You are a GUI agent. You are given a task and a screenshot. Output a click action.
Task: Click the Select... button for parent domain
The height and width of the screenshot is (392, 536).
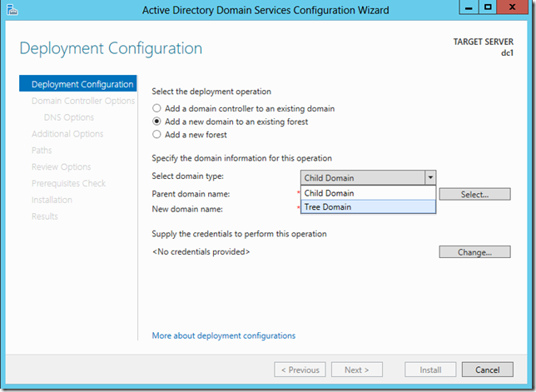click(474, 194)
